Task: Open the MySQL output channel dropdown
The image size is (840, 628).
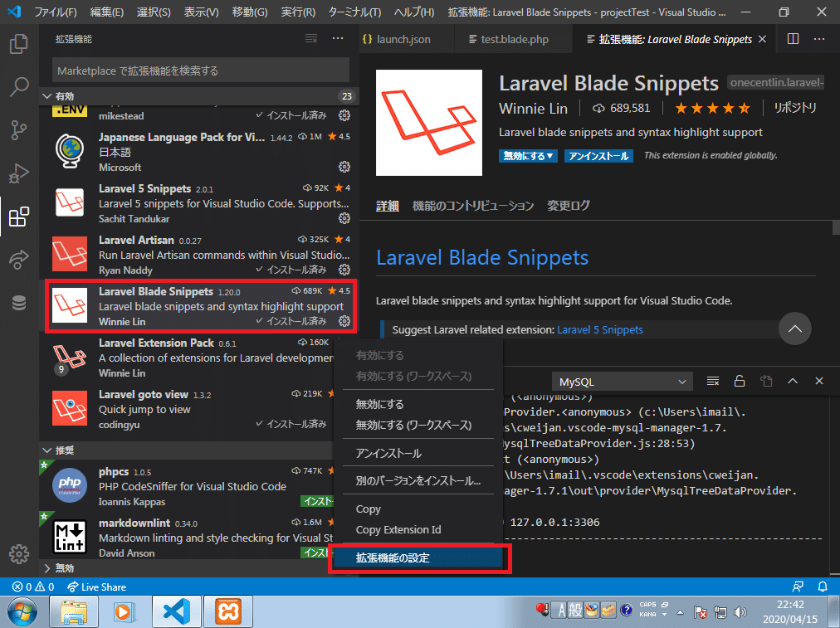Action: pyautogui.click(x=622, y=382)
